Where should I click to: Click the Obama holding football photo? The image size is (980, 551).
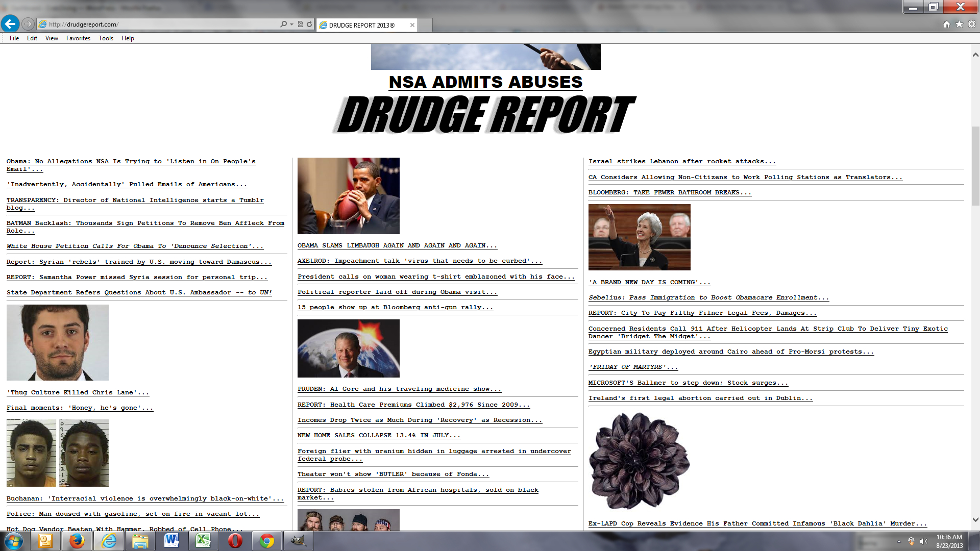(349, 196)
